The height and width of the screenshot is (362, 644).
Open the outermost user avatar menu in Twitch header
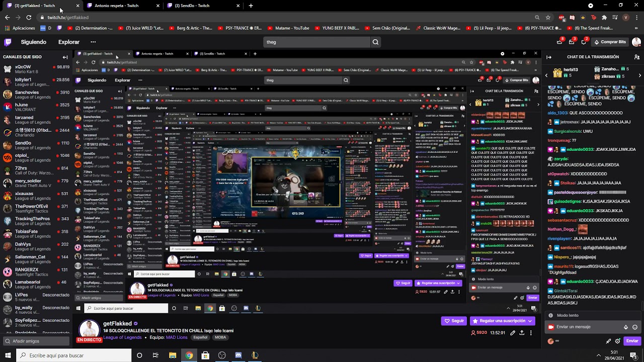(636, 42)
